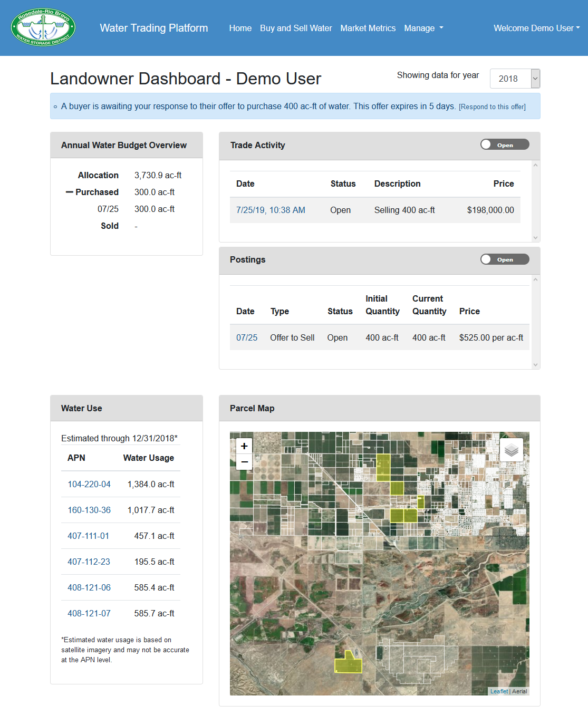Open the 7/25/19, 10:38 AM trade

click(271, 210)
